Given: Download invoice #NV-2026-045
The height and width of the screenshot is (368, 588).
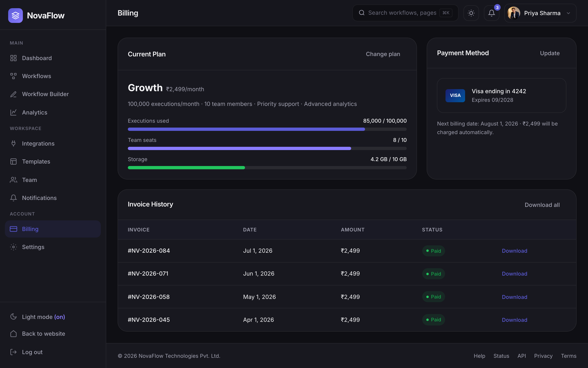Looking at the screenshot, I should click(x=514, y=320).
